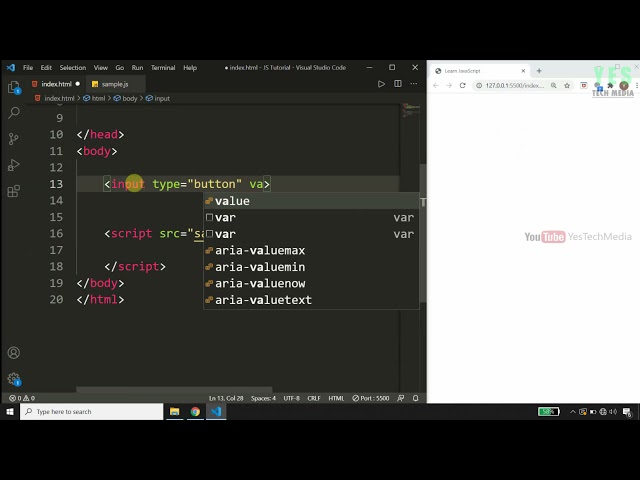Screen dimensions: 640x480
Task: Open File Explorer from the taskbar
Action: click(x=175, y=411)
